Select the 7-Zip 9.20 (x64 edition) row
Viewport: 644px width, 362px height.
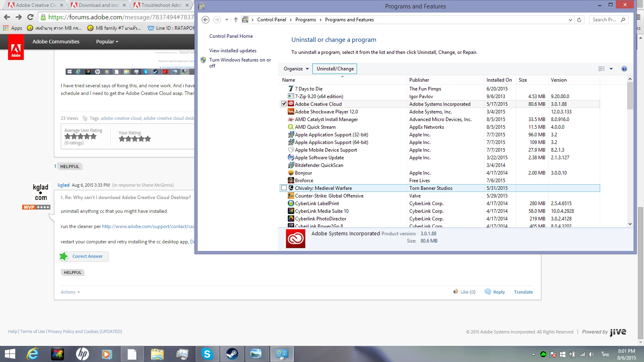point(440,96)
